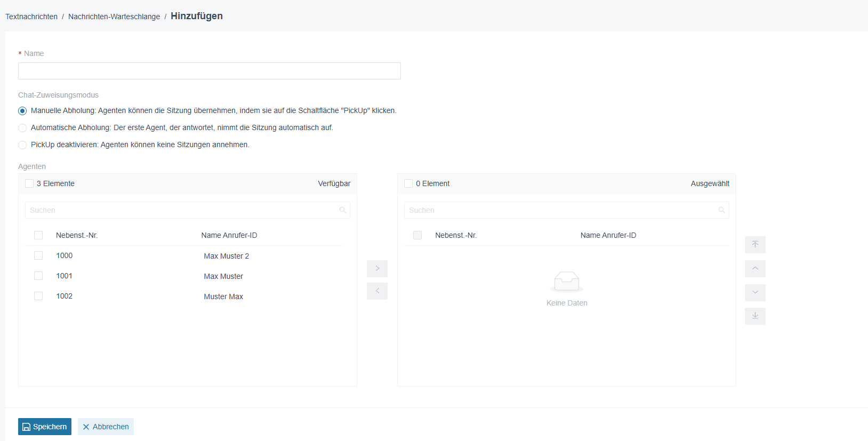
Task: Select the PickUp deaktivieren radio option
Action: tap(22, 145)
